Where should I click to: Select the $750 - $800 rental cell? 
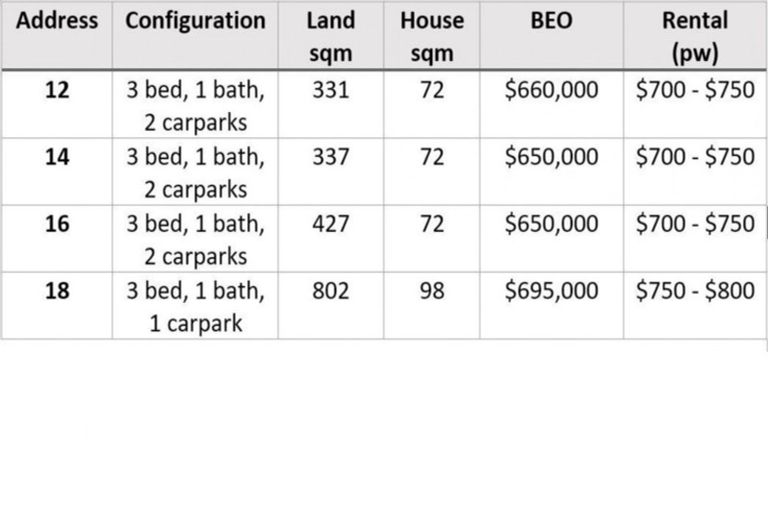coord(695,291)
